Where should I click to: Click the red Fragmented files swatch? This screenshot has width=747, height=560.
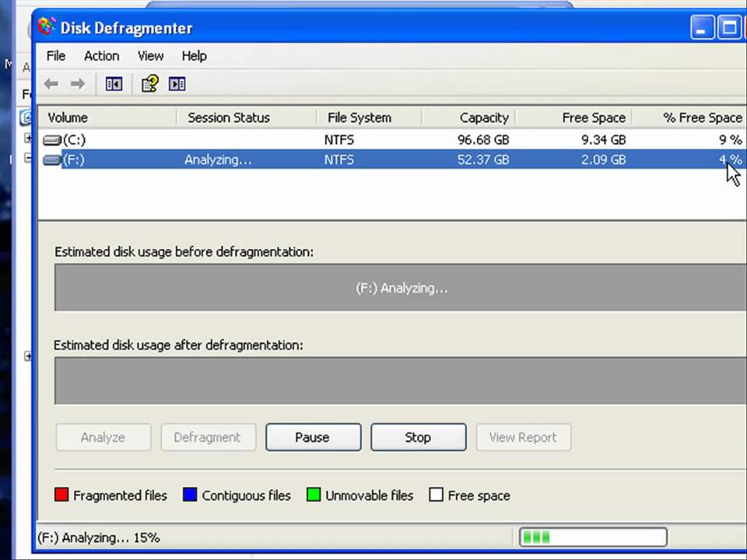pos(61,495)
